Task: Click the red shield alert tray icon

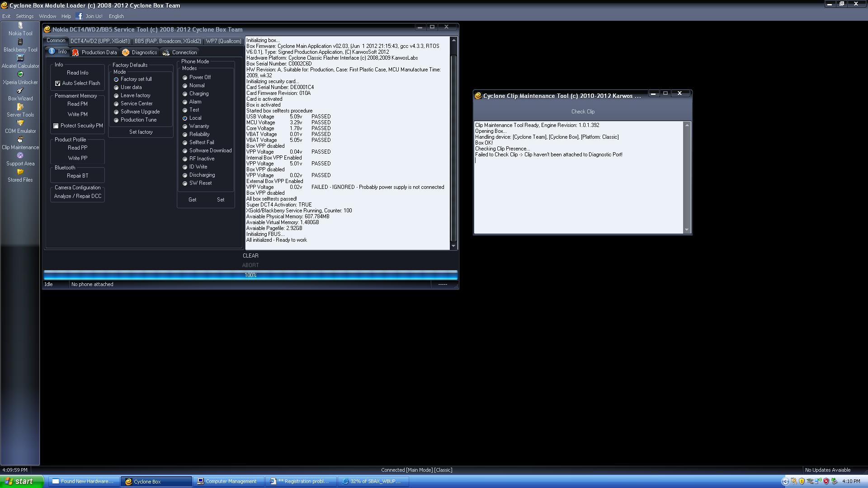Action: [x=826, y=482]
